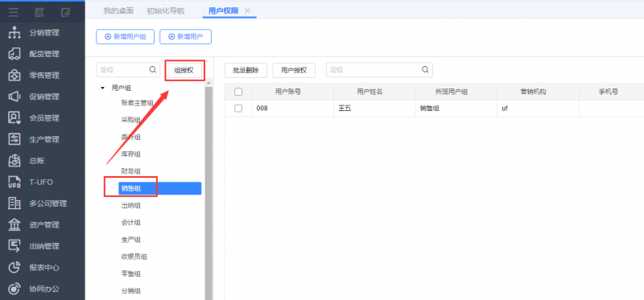Switch to 我的桌面 tab
The image size is (644, 300).
click(x=118, y=11)
